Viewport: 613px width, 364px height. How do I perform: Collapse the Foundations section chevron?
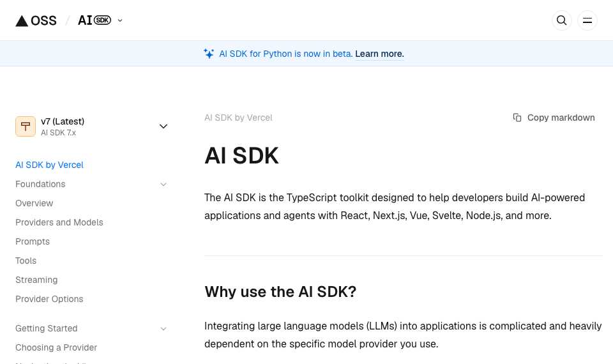(x=163, y=184)
